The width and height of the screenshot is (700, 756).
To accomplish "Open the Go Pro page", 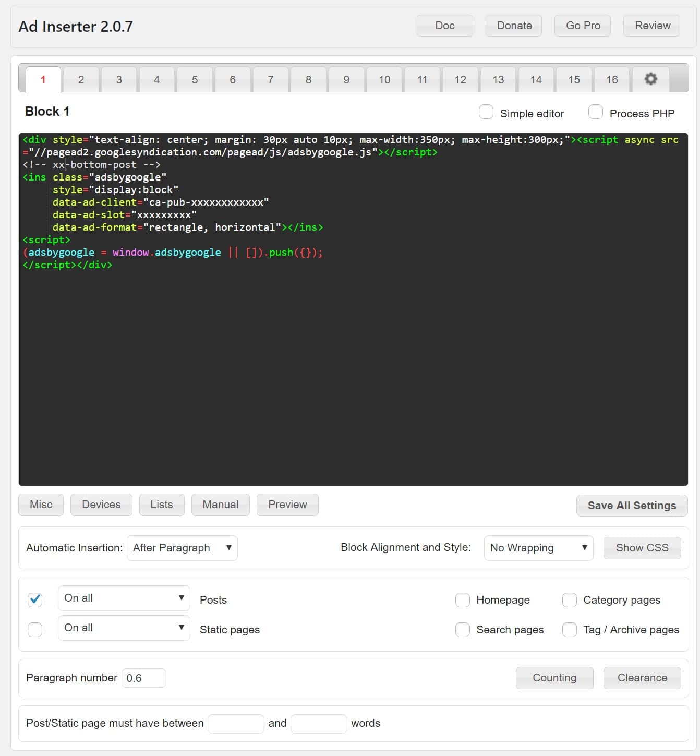I will point(582,25).
